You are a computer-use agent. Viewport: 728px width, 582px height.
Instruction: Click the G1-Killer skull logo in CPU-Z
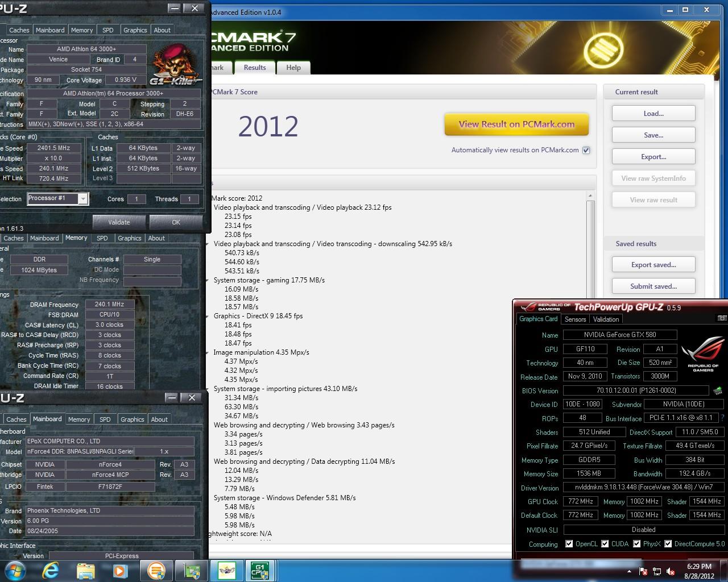[x=175, y=64]
